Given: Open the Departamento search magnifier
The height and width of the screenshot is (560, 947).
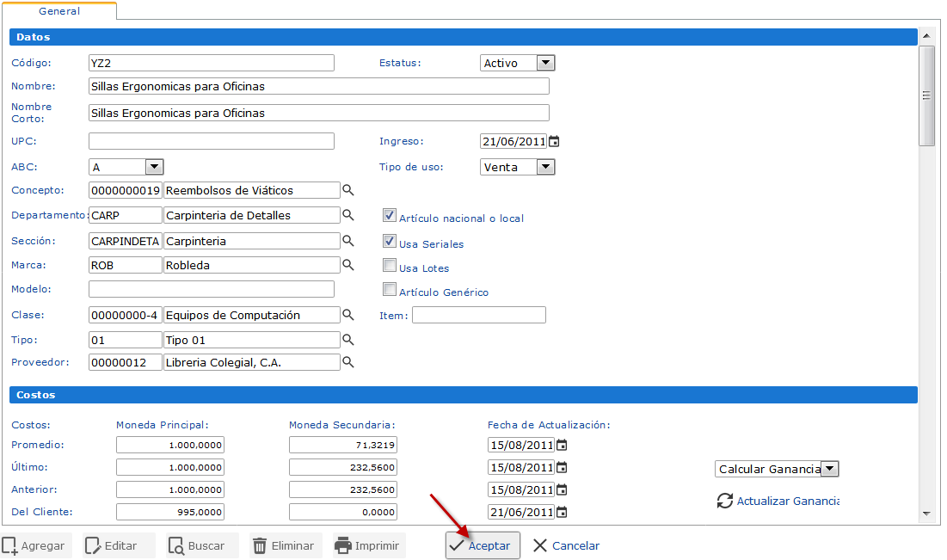Looking at the screenshot, I should pyautogui.click(x=347, y=214).
